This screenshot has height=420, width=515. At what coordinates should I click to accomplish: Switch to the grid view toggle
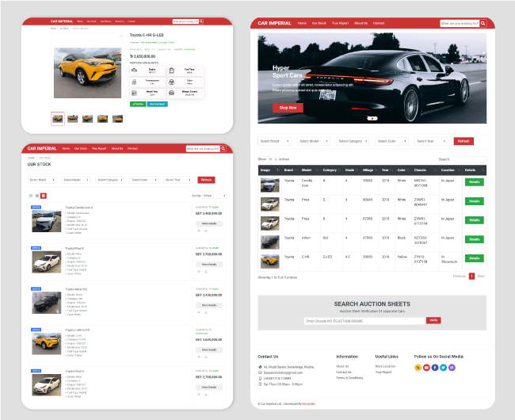30,195
